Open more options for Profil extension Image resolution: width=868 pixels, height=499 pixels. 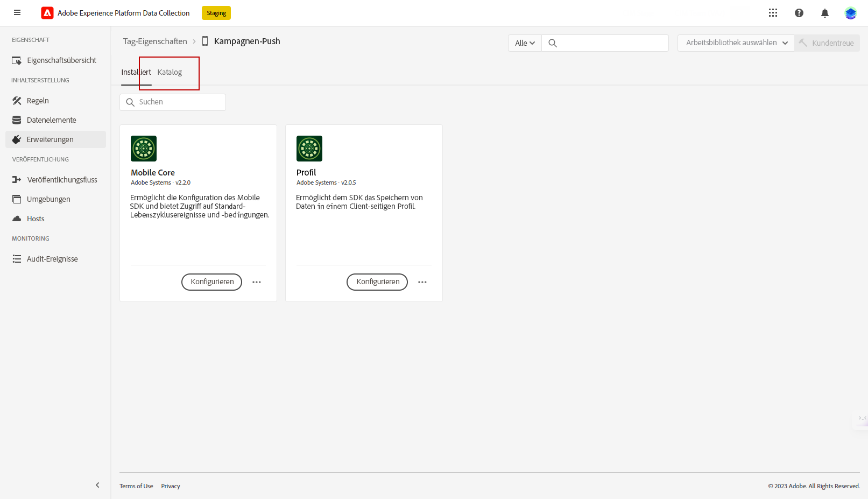pyautogui.click(x=422, y=282)
